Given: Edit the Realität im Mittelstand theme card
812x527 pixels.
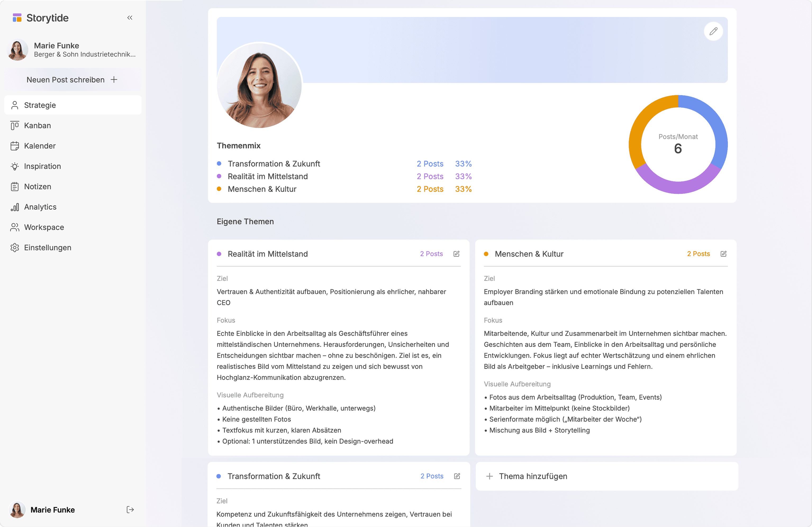Looking at the screenshot, I should coord(456,254).
